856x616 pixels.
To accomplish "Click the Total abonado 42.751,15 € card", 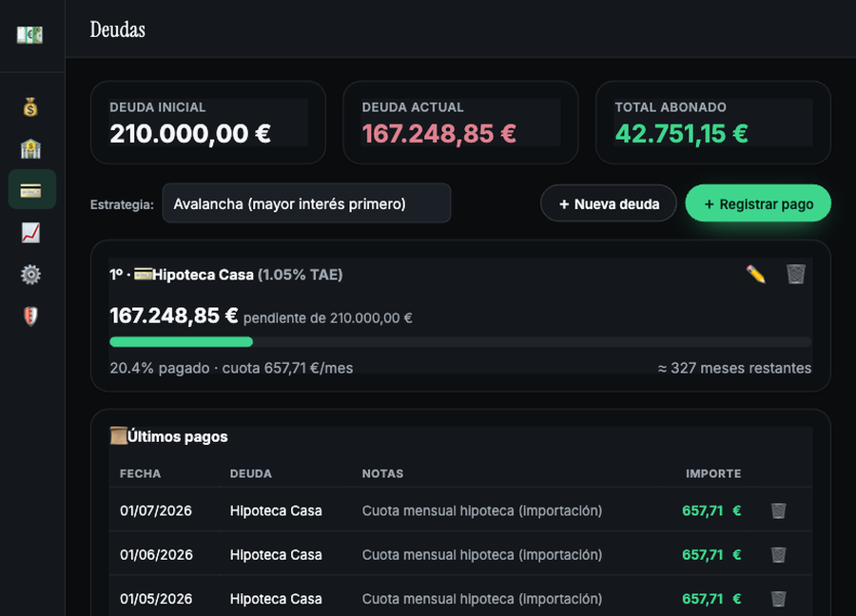I will pos(713,123).
